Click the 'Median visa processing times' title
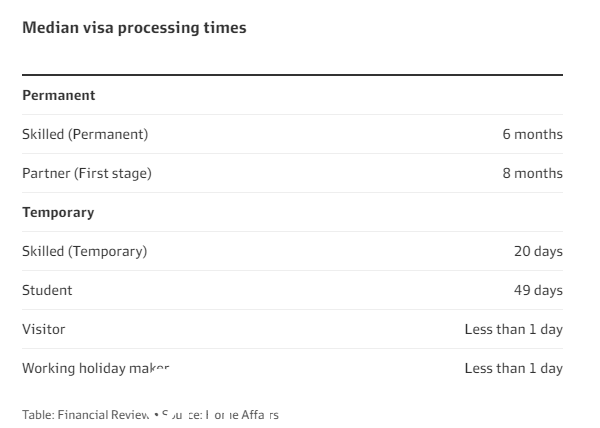600x428 pixels. (x=134, y=28)
